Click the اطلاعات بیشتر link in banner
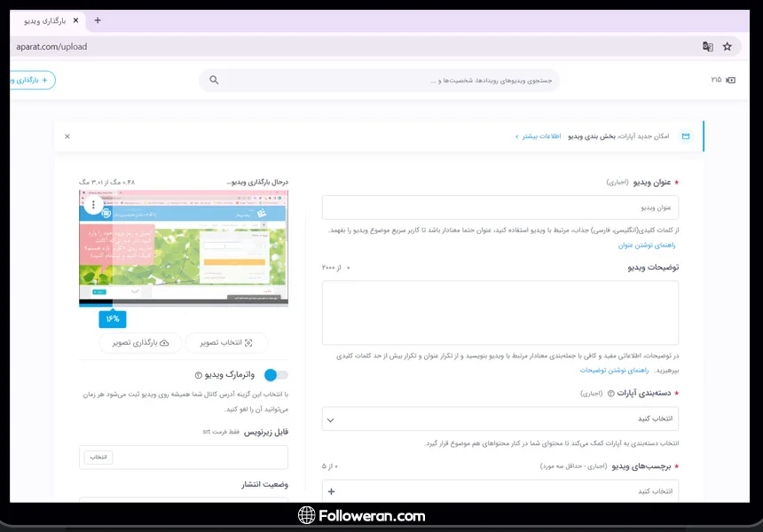The image size is (763, 532). click(540, 137)
